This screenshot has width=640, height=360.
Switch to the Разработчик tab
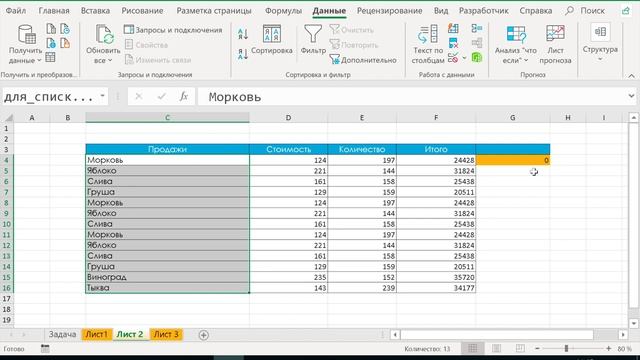point(484,11)
